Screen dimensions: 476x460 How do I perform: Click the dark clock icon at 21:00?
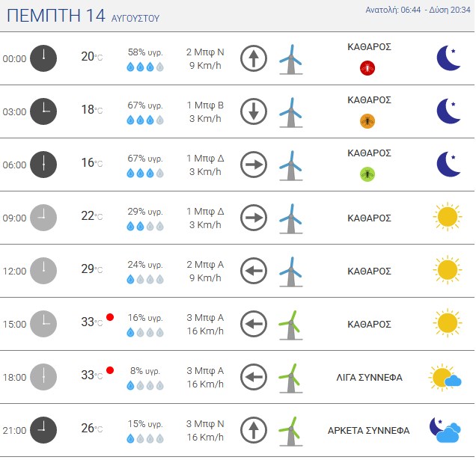43,430
